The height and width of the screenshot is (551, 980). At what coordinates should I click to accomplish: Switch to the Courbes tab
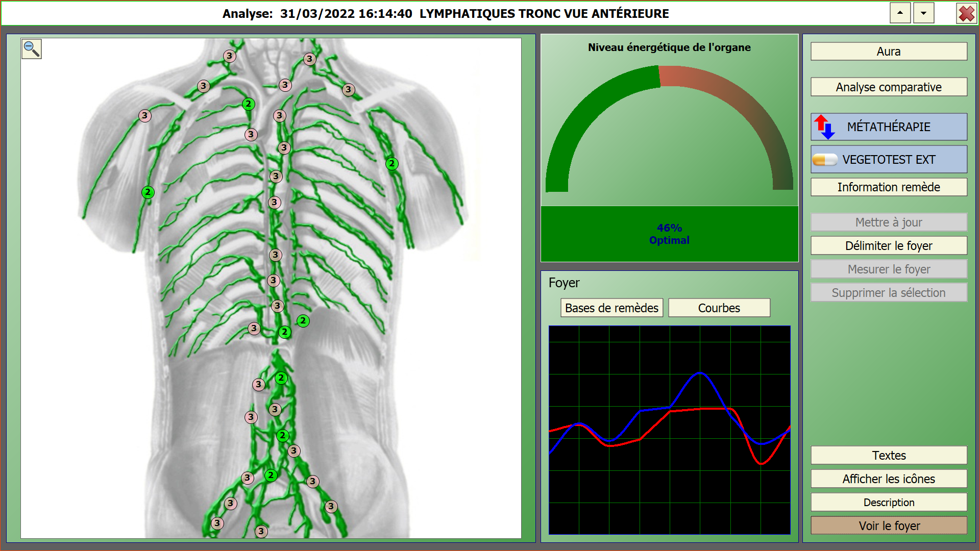pyautogui.click(x=719, y=308)
